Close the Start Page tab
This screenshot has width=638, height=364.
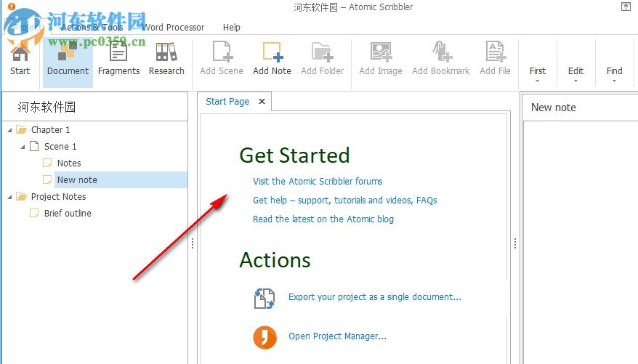[262, 101]
